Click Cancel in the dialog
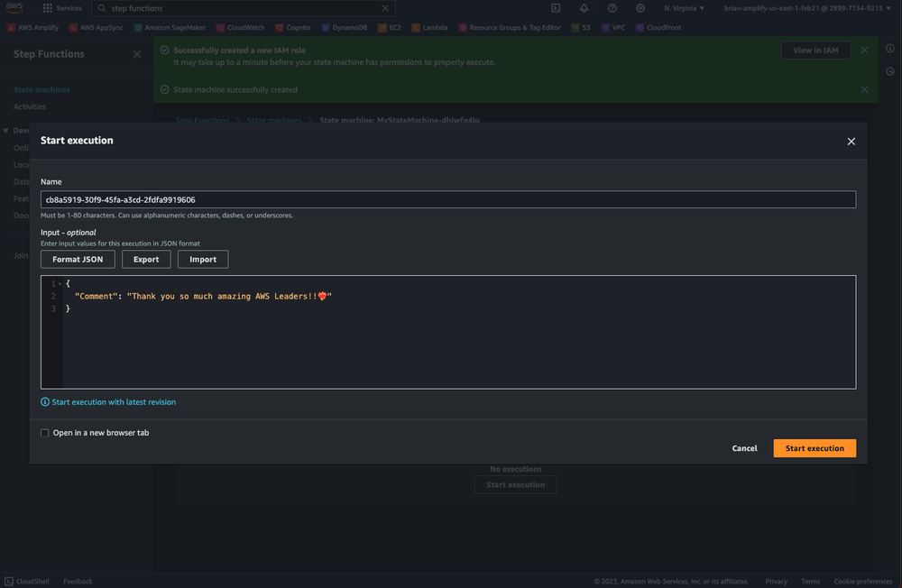 (x=744, y=448)
